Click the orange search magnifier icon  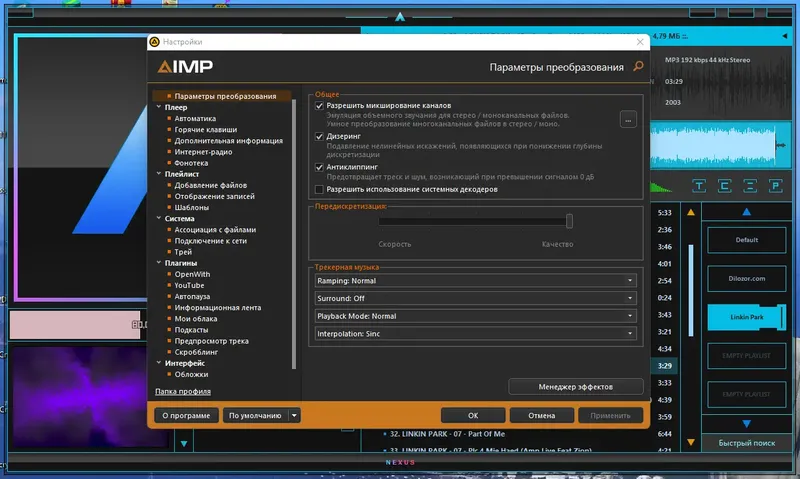[x=638, y=66]
